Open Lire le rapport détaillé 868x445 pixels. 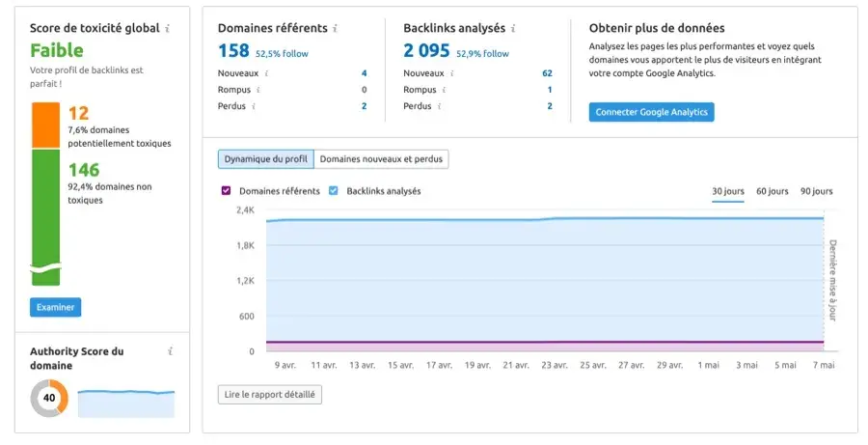coord(270,395)
